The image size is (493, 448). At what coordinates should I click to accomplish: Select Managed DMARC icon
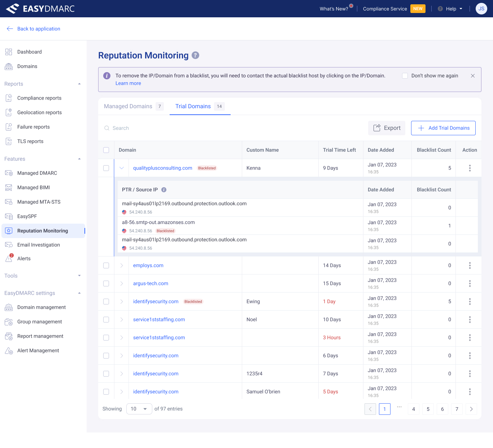pos(9,173)
